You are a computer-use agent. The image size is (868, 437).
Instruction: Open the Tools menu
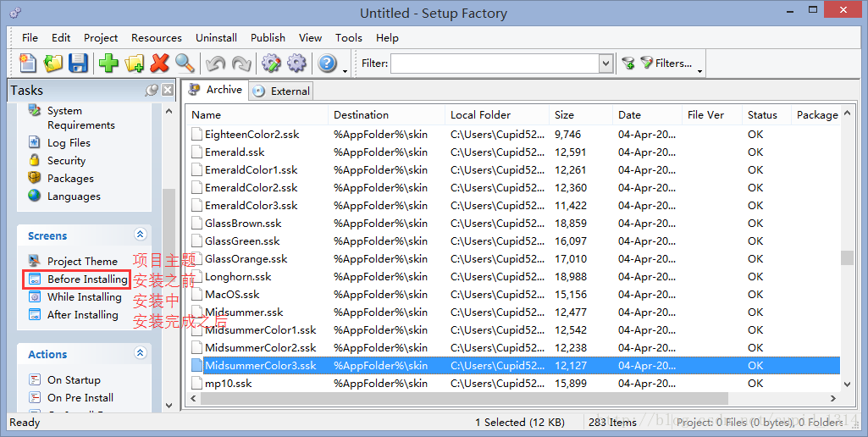tap(349, 37)
